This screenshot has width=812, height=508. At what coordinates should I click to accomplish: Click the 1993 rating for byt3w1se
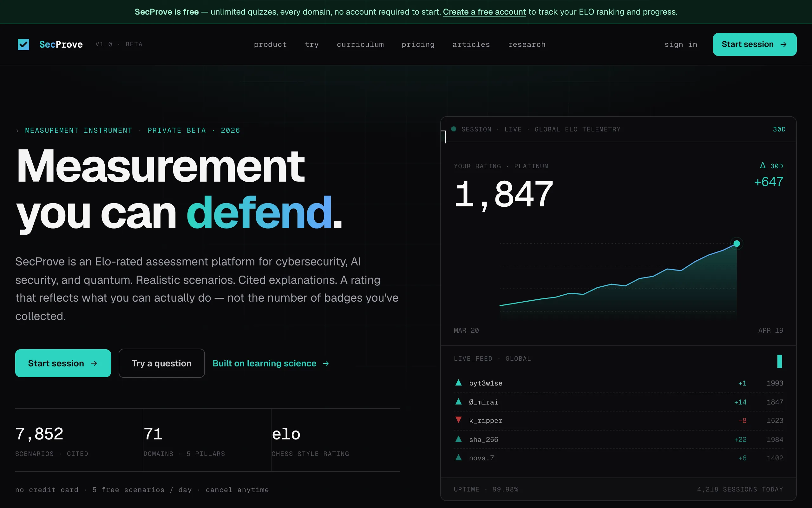coord(775,383)
